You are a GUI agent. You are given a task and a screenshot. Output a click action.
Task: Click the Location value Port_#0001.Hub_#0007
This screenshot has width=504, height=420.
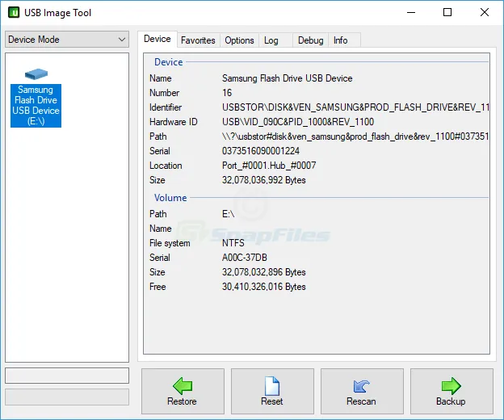[269, 166]
